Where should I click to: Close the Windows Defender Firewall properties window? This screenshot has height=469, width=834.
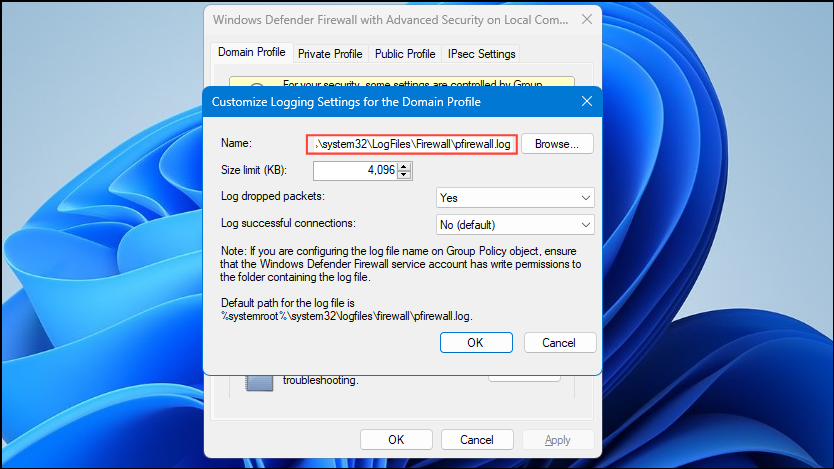587,20
